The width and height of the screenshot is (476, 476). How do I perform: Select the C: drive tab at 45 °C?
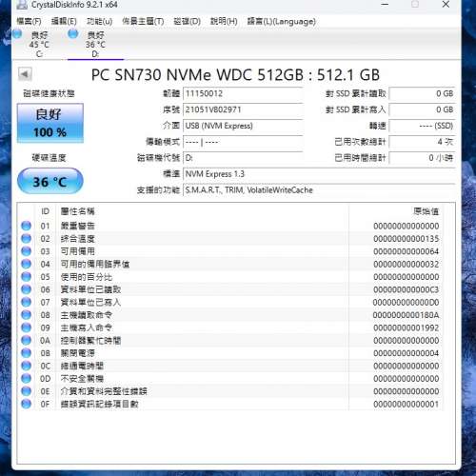pos(39,44)
